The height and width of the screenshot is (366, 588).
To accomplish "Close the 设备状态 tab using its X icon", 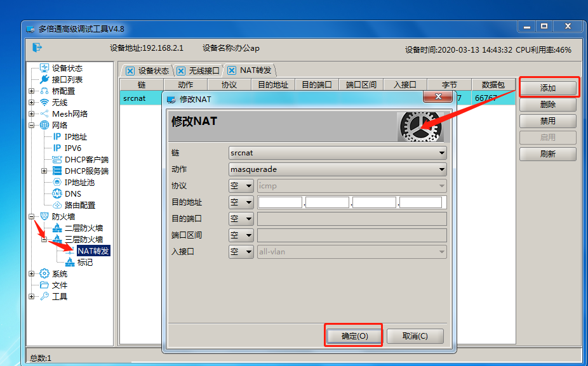I will 130,70.
